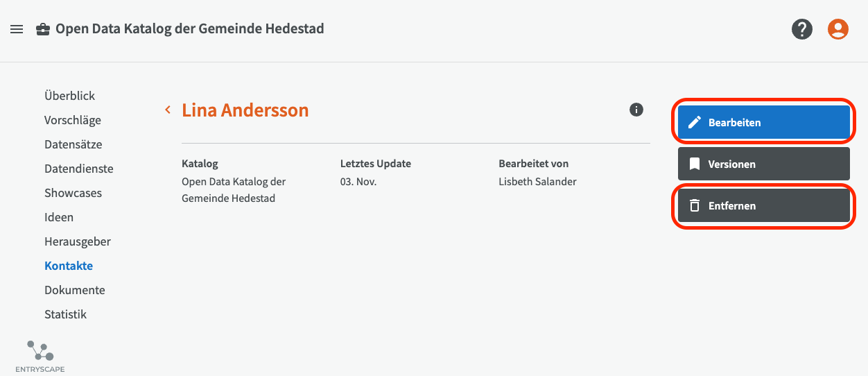This screenshot has height=376, width=868.
Task: Open Versionen history button
Action: (x=763, y=164)
